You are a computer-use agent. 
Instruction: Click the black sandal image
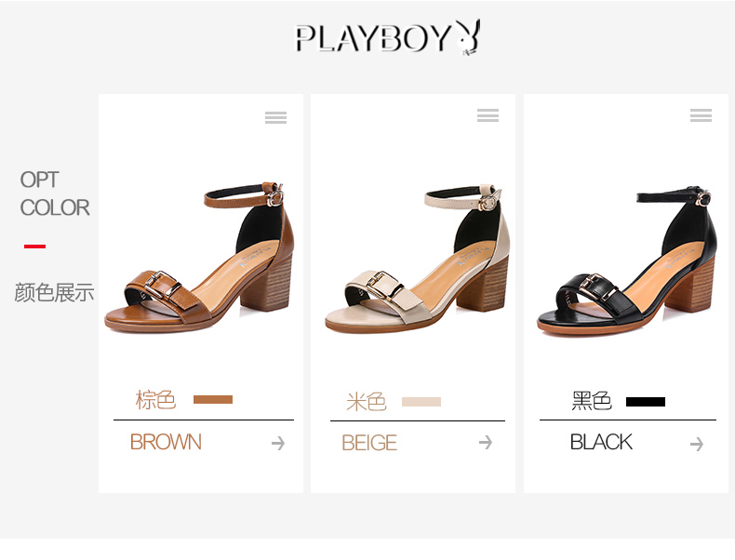[627, 260]
